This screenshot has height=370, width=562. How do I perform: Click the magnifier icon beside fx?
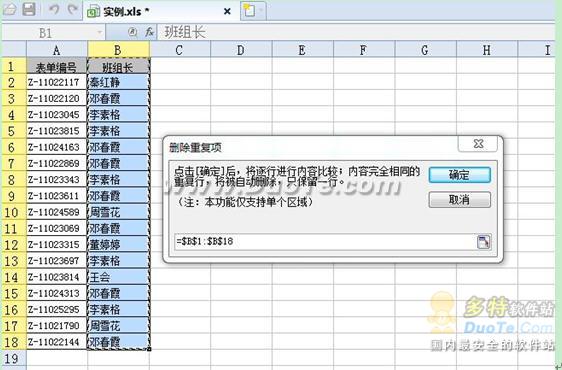click(x=132, y=32)
